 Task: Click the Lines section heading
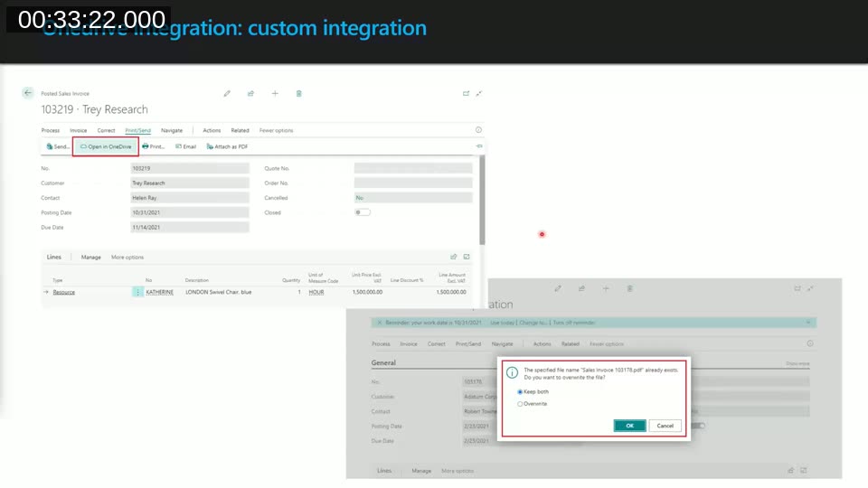point(53,257)
